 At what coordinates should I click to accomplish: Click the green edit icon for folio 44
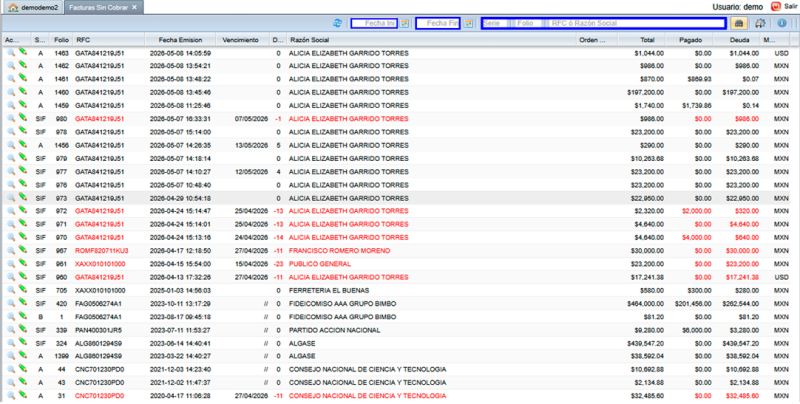pos(23,368)
